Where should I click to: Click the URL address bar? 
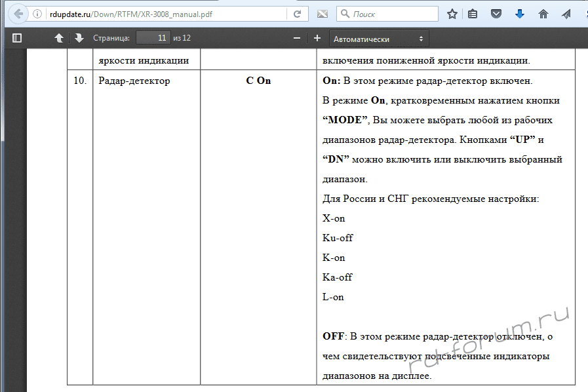(164, 14)
